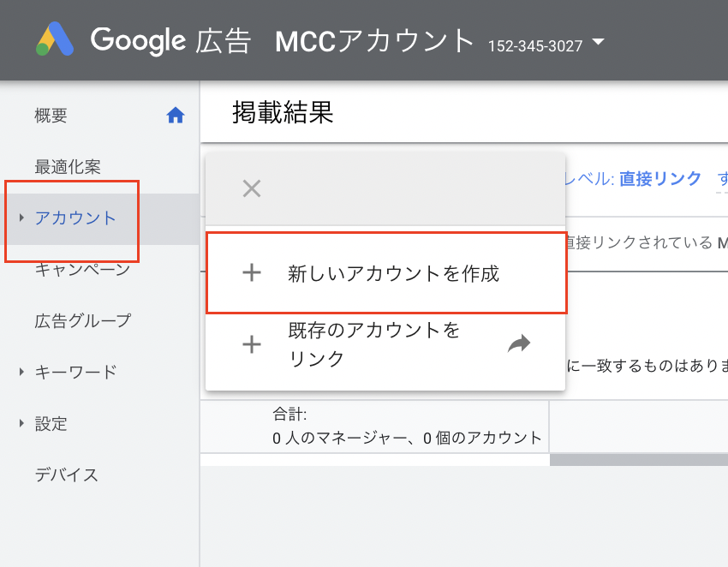Open 最適化案 in the sidebar

pyautogui.click(x=68, y=166)
